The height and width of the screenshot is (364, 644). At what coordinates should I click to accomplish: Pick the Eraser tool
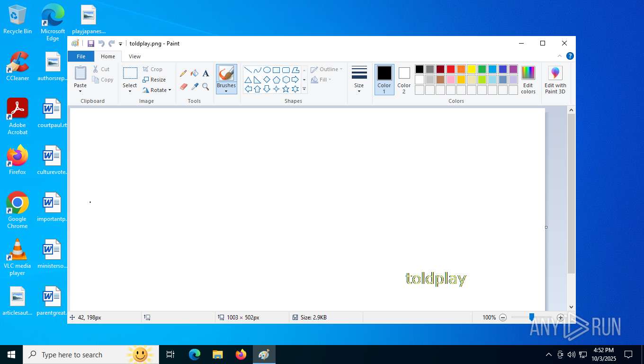coord(183,87)
